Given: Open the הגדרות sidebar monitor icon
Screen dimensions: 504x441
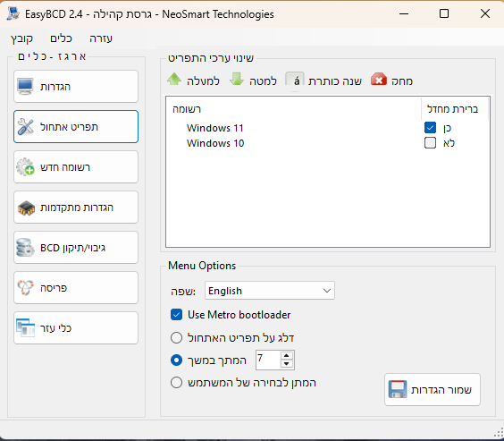Looking at the screenshot, I should point(25,87).
